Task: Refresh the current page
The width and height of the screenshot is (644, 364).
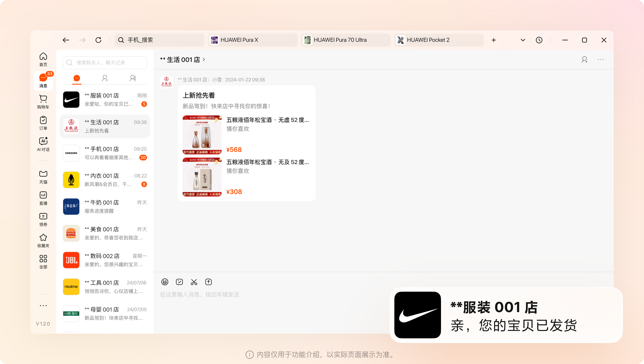Action: pos(98,40)
